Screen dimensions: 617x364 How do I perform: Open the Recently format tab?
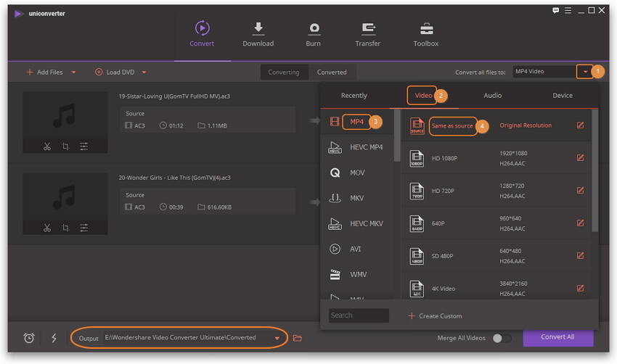354,96
